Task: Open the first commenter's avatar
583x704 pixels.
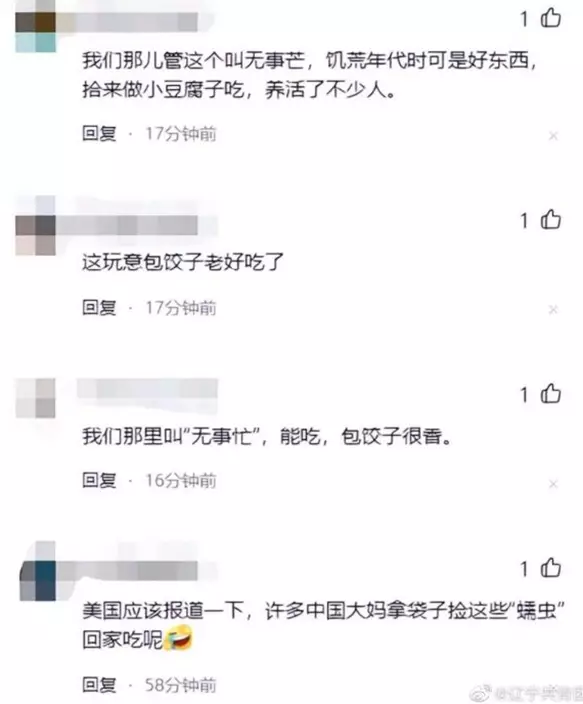Action: point(35,26)
